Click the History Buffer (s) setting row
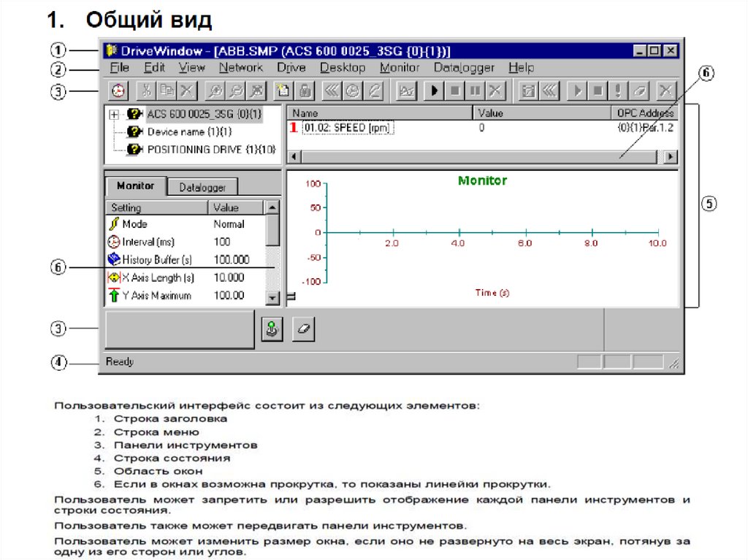The width and height of the screenshot is (748, 560). click(x=185, y=259)
